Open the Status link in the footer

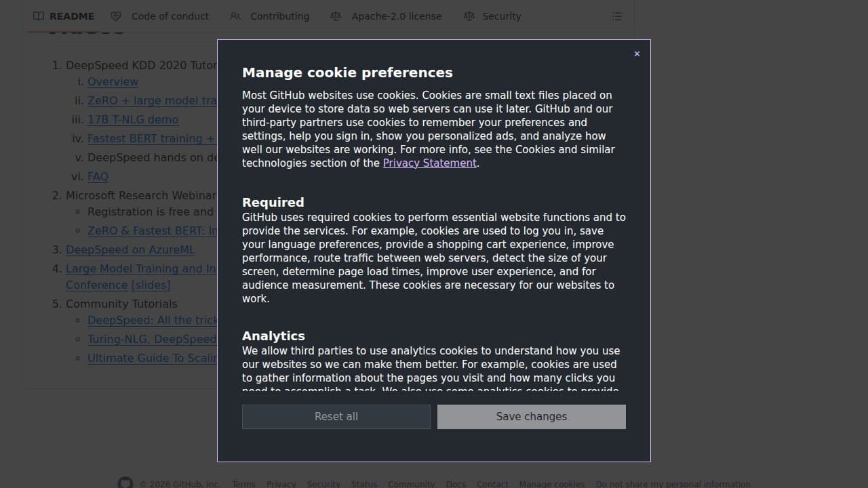coord(364,484)
